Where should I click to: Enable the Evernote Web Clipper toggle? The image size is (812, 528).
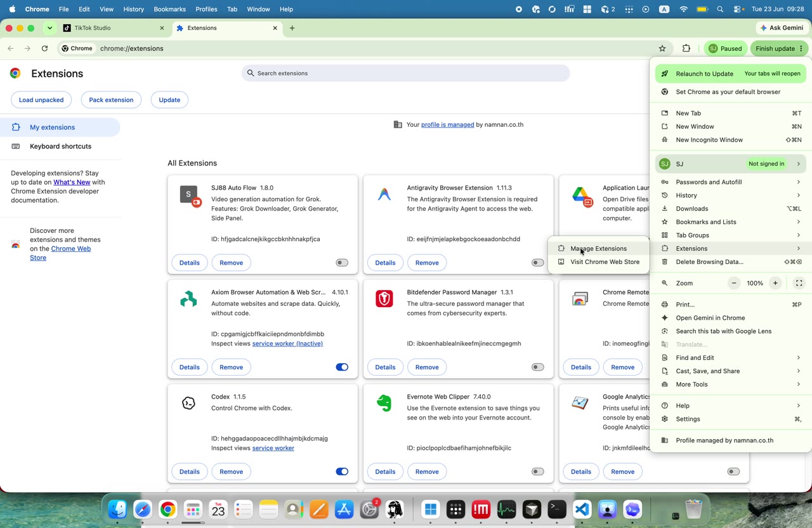[x=538, y=472]
